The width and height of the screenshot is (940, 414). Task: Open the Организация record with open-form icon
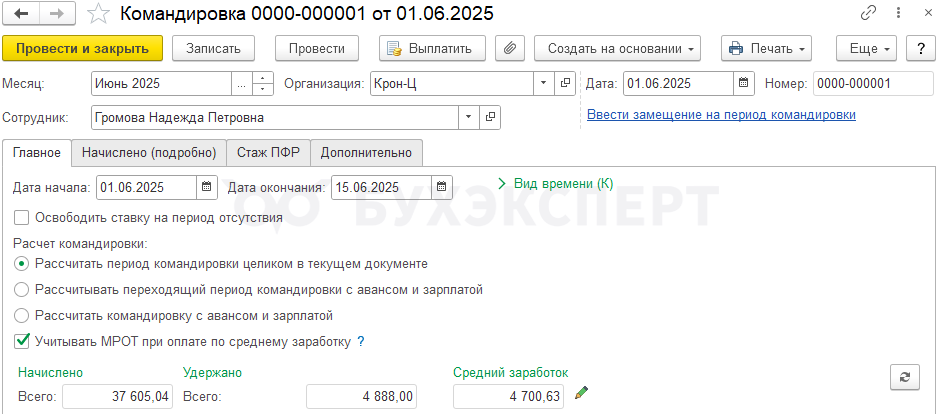tap(564, 83)
